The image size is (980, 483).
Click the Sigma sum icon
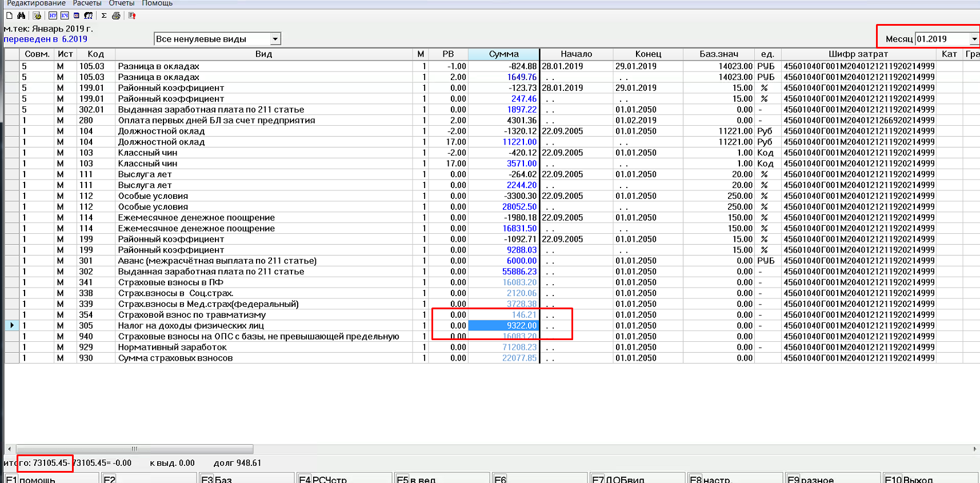tap(104, 15)
